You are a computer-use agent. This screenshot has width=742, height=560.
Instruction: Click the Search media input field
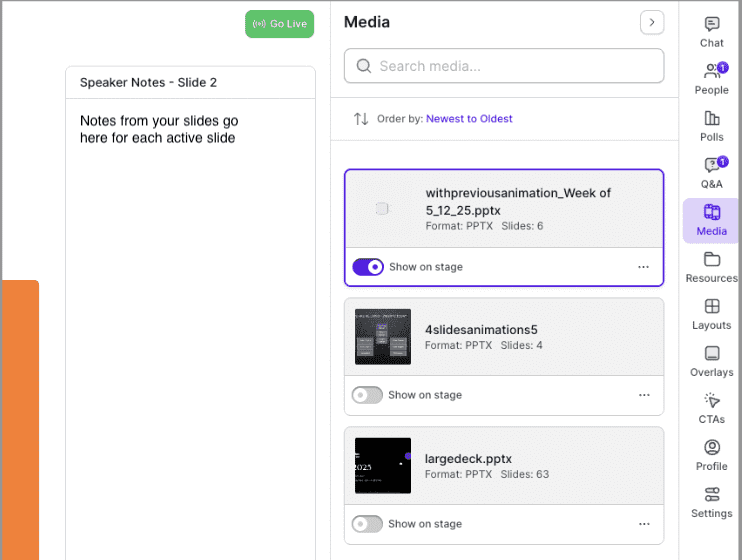pos(504,66)
